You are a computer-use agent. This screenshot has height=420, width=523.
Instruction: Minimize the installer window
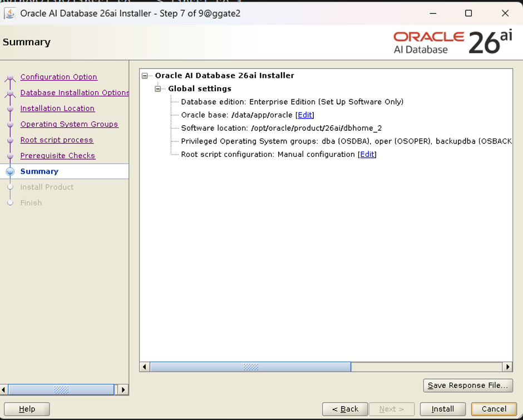click(x=433, y=13)
